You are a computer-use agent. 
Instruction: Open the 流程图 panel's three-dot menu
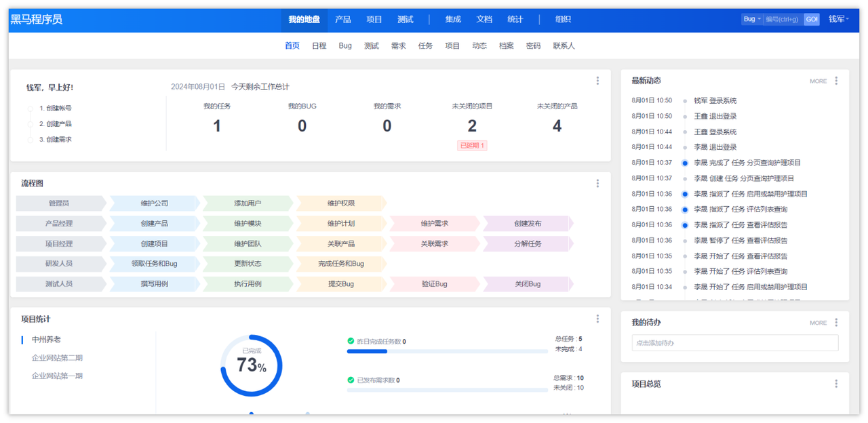(x=597, y=183)
